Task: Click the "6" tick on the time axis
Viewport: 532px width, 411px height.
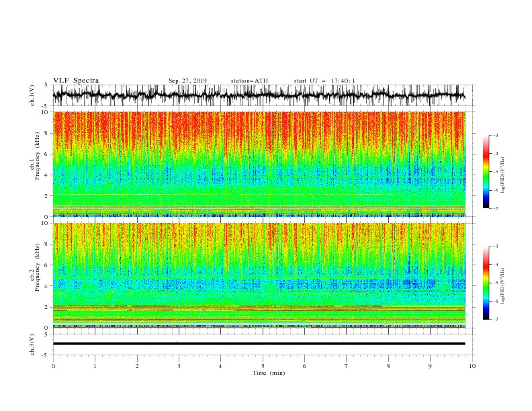Action: (x=304, y=366)
